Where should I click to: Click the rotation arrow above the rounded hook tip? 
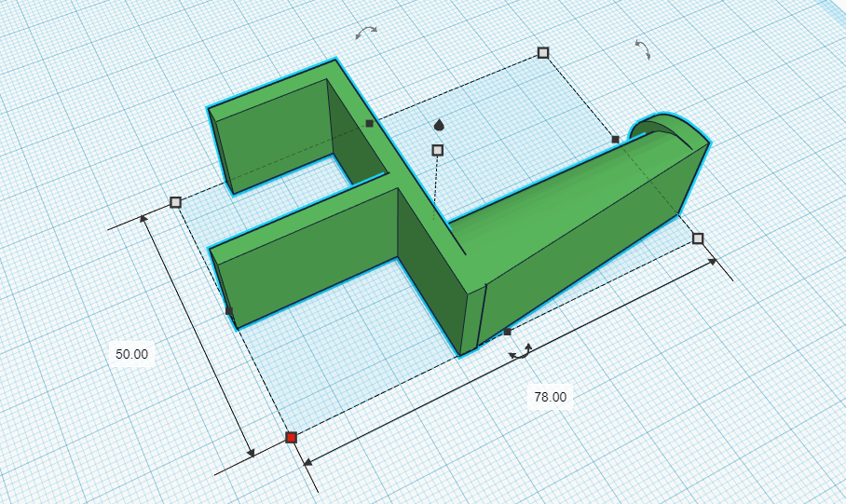click(x=643, y=49)
